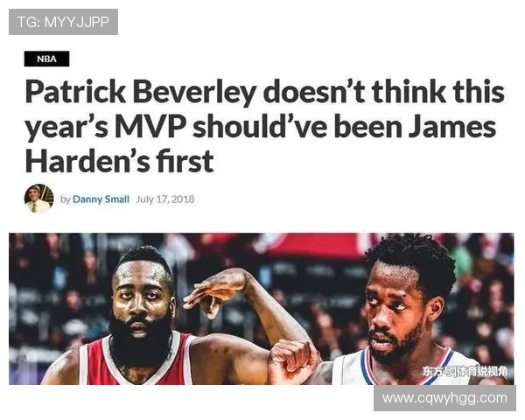The image size is (525, 420).
Task: Click the NBA category tag
Action: click(x=46, y=59)
